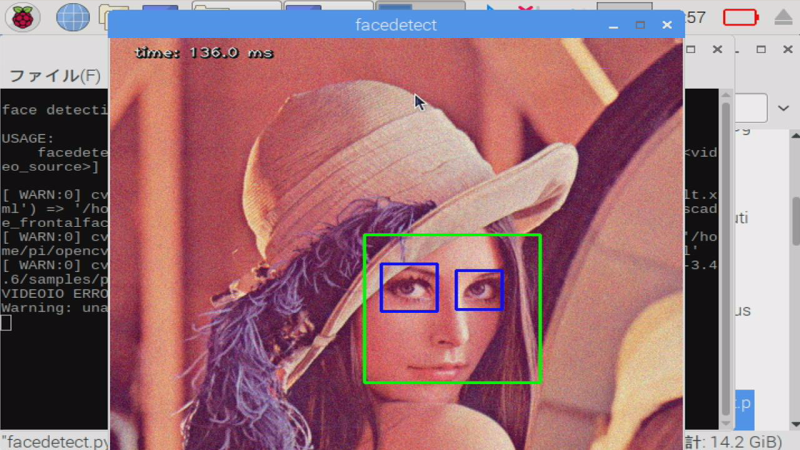Click the eject icon in the panel
800x450 pixels.
point(783,17)
